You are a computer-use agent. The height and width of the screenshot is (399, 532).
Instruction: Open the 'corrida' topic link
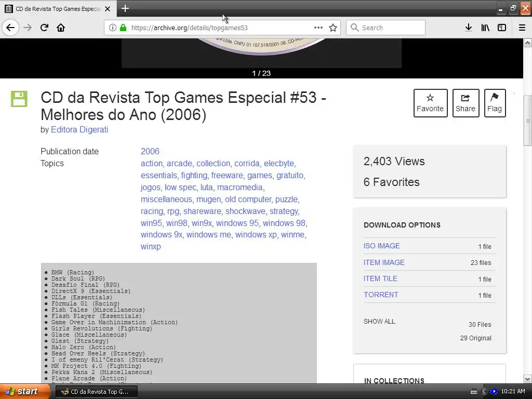click(x=247, y=164)
